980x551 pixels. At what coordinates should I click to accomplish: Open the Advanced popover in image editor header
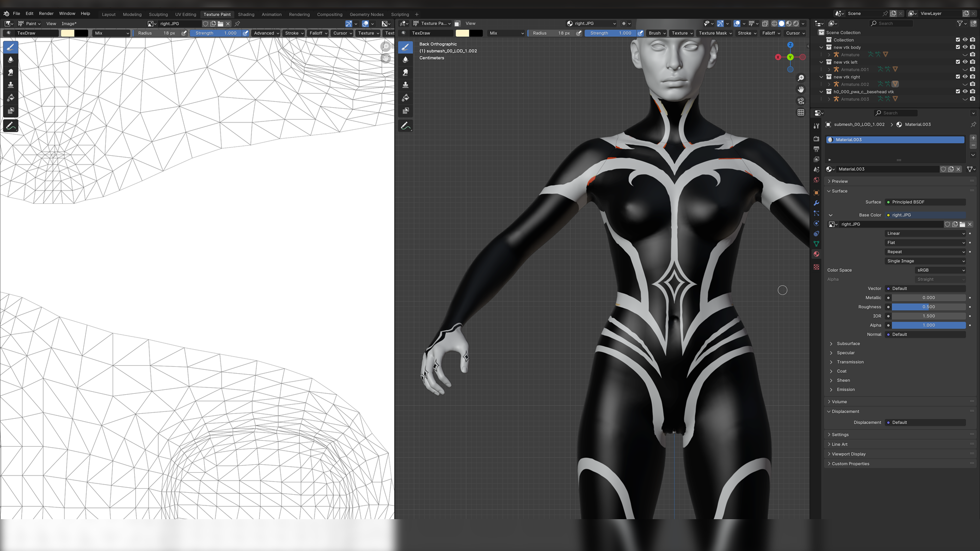(x=266, y=33)
